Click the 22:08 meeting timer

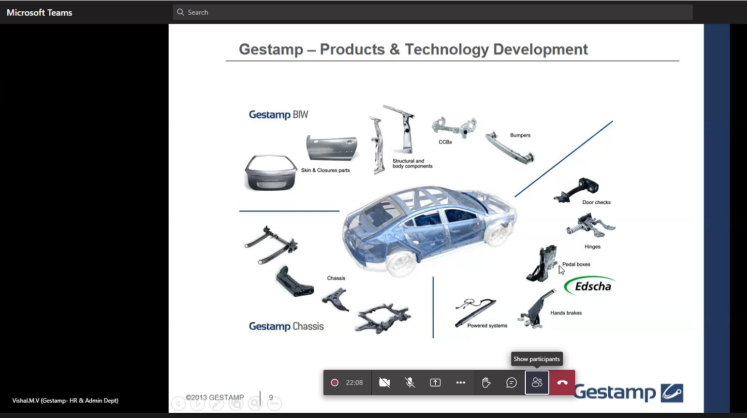click(354, 382)
